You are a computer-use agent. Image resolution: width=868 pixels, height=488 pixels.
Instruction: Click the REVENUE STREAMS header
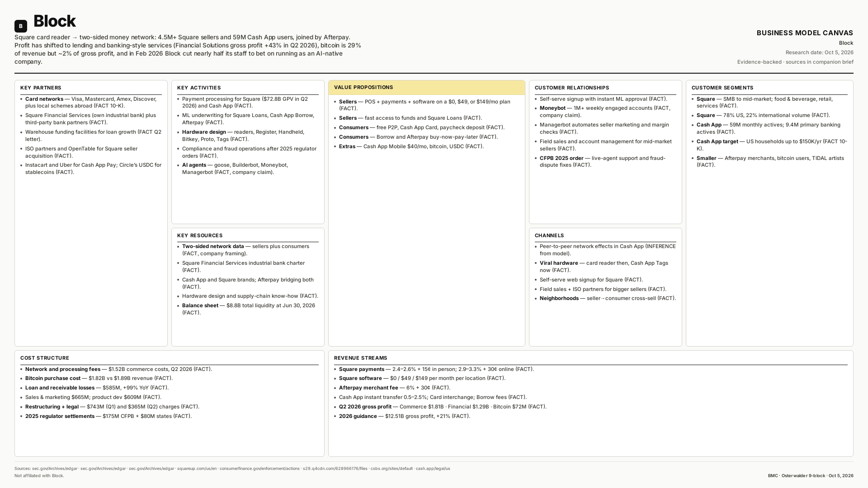(x=361, y=358)
